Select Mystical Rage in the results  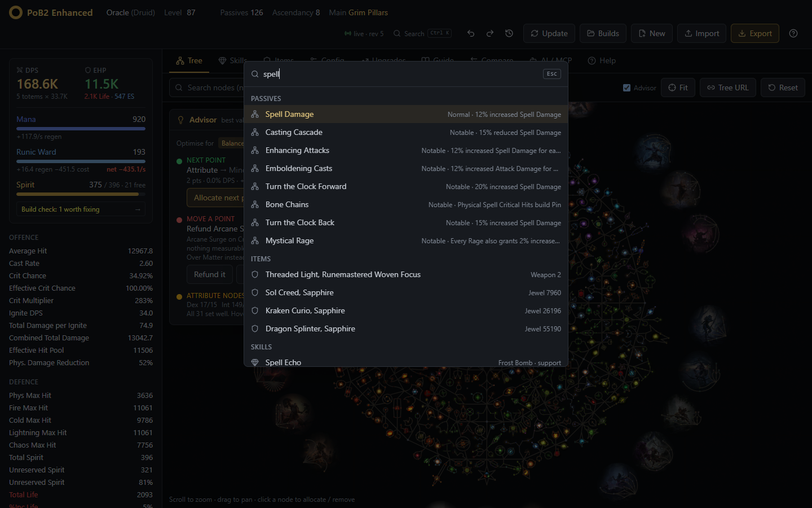(406, 240)
